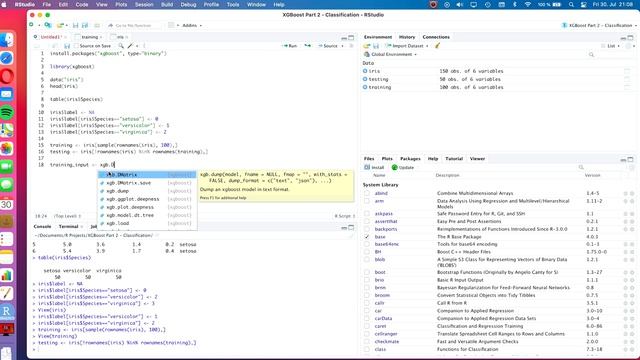Screen dimensions: 640x360
Task: Click the code tools magic wand icon
Action: (130, 46)
